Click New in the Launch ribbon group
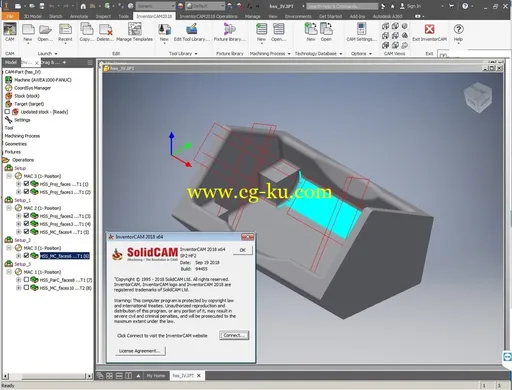Image resolution: width=512 pixels, height=390 pixels. (x=28, y=33)
